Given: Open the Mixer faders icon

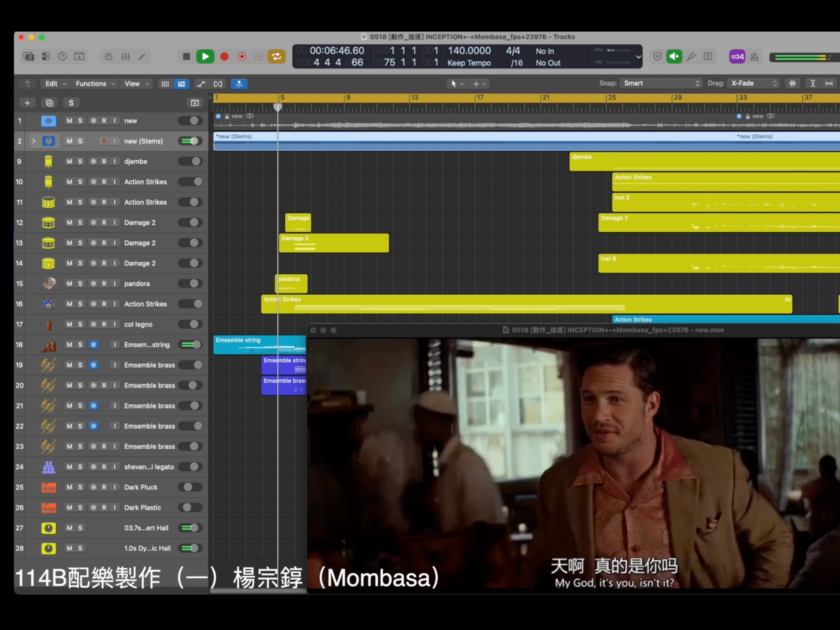Looking at the screenshot, I should [x=126, y=56].
